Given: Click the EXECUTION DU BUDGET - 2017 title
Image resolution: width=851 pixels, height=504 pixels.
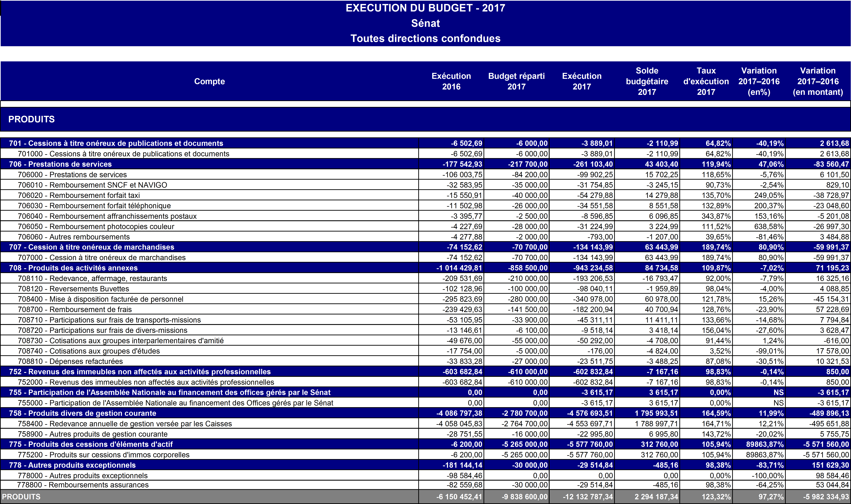Looking at the screenshot, I should point(425,8).
